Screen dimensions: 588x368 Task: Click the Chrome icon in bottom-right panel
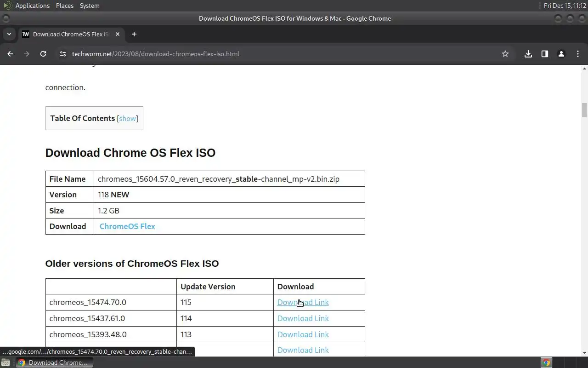click(x=546, y=362)
